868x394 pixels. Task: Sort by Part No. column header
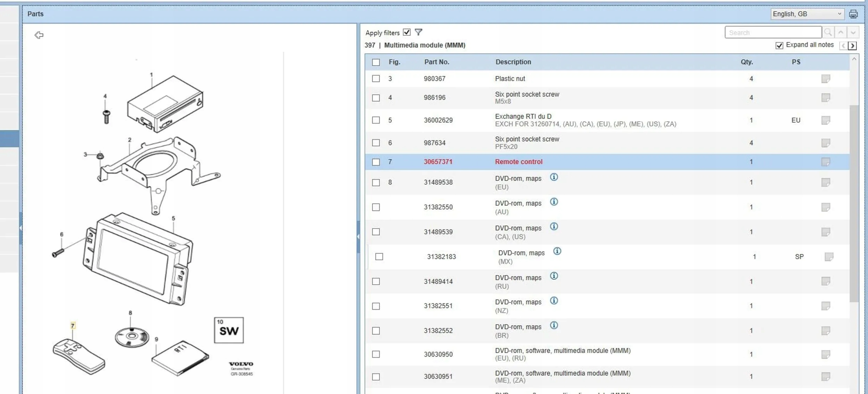coord(436,62)
